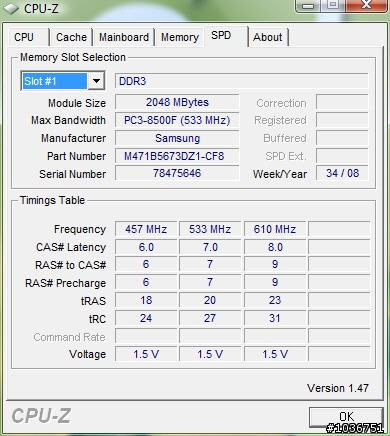Click the Samsung manufacturer value
The height and width of the screenshot is (436, 390).
[177, 138]
